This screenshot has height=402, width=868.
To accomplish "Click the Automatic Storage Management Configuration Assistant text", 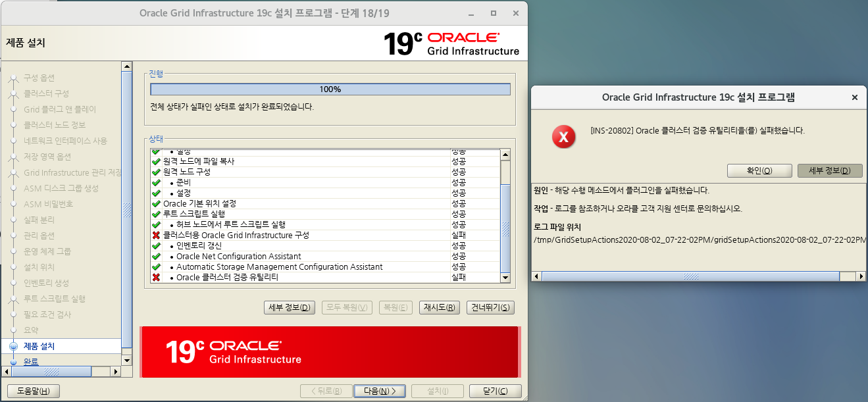I will tap(280, 266).
